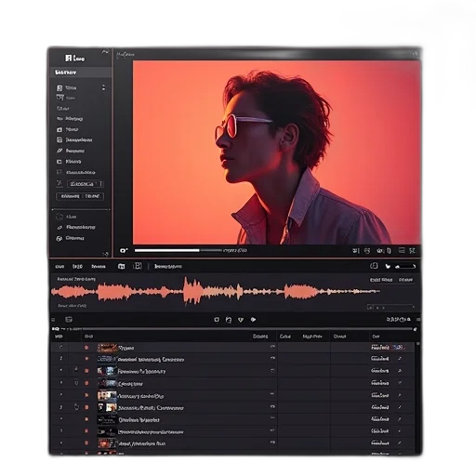Click the first icon in the preview right control group

(356, 251)
